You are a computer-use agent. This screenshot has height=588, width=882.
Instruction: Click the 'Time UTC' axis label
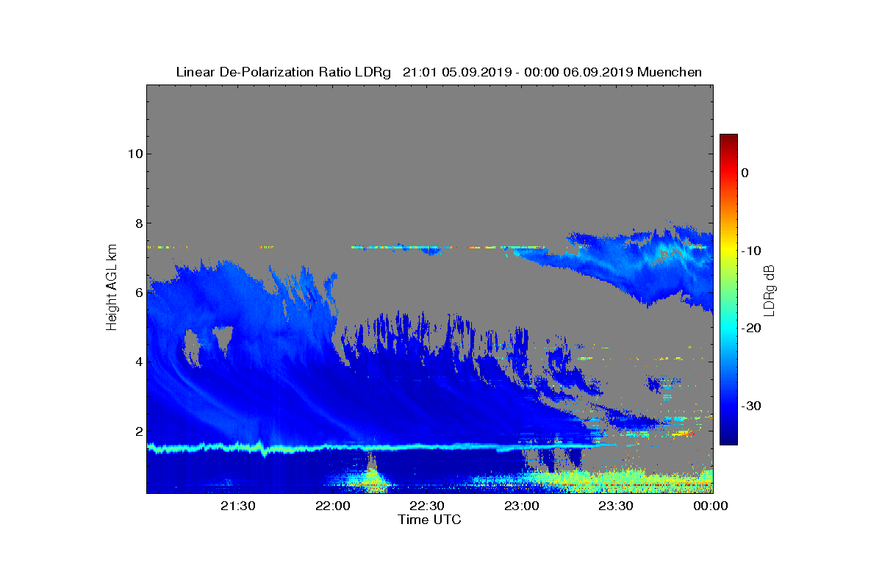coord(430,520)
